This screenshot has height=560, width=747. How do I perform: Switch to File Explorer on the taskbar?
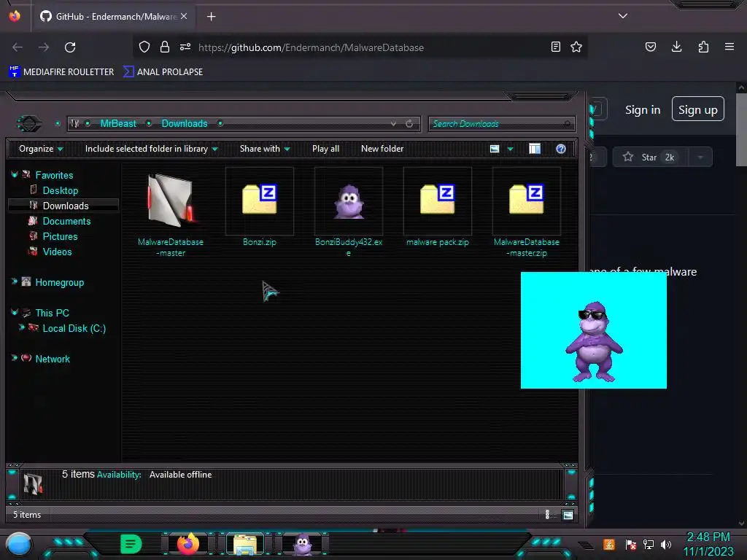point(245,544)
